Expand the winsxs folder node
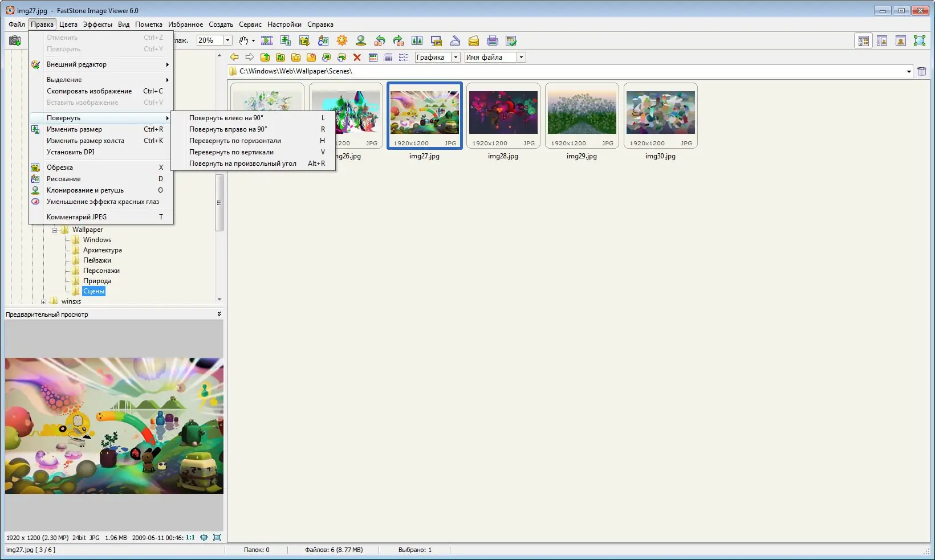 (x=44, y=302)
